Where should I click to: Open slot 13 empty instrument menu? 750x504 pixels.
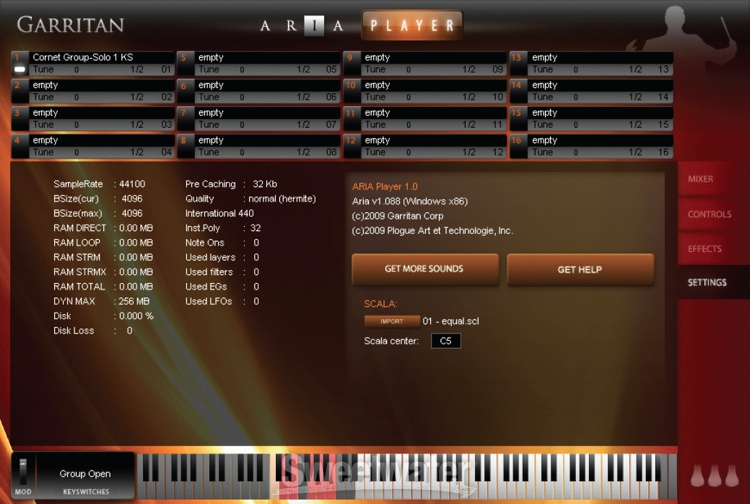600,57
